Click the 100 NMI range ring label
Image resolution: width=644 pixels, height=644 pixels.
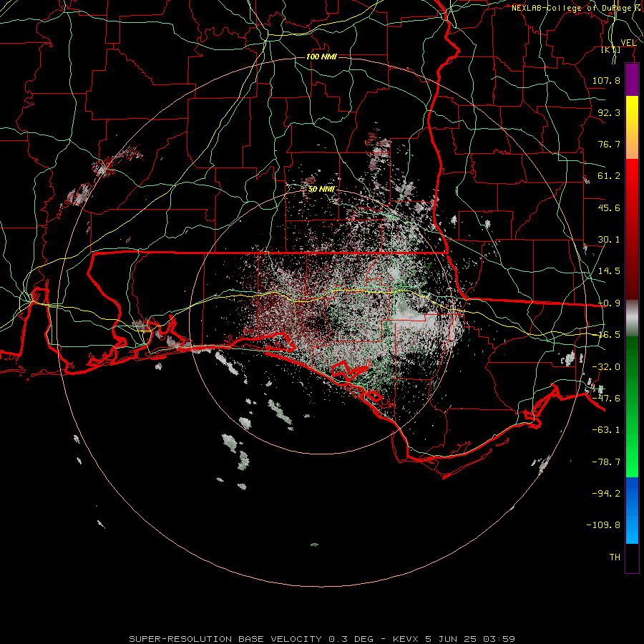(x=321, y=57)
